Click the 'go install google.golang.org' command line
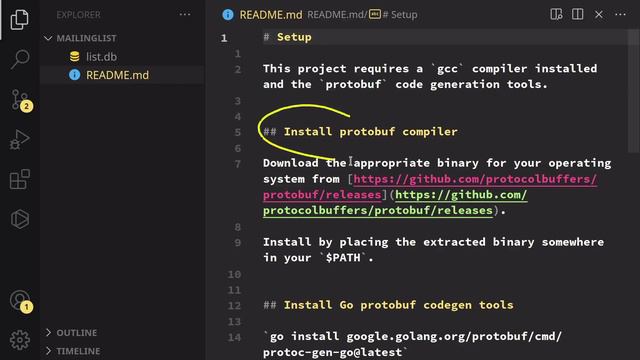Viewport: 640px width, 360px height. pos(412,344)
